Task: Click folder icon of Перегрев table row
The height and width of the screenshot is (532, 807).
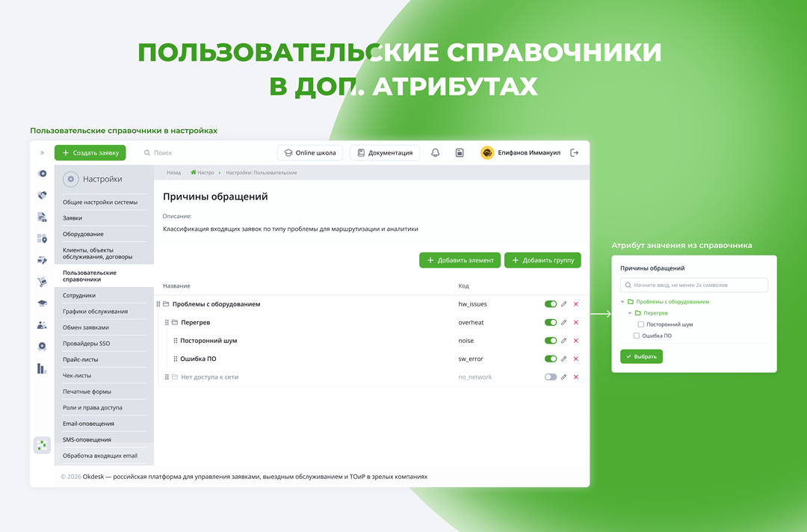Action: 175,323
